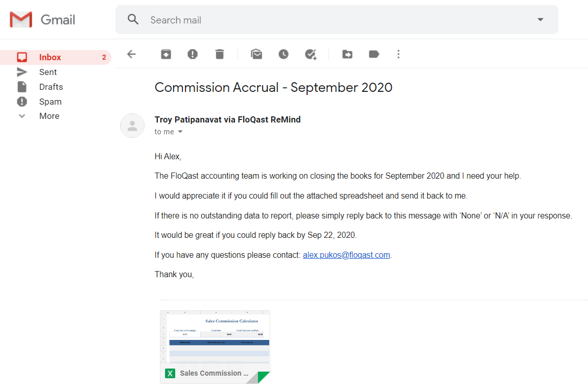Add this email to Tasks
This screenshot has height=391, width=588.
click(x=311, y=54)
